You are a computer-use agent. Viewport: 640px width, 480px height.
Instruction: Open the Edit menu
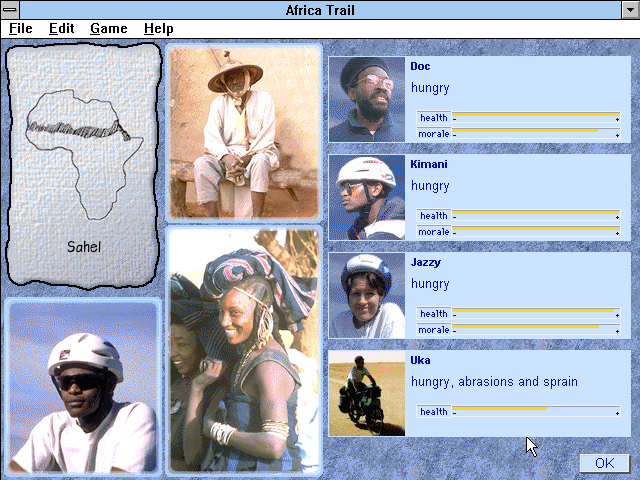tap(62, 29)
